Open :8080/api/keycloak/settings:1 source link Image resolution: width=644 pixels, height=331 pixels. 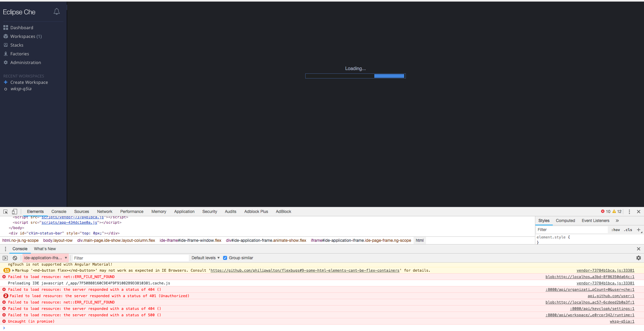[x=602, y=309]
